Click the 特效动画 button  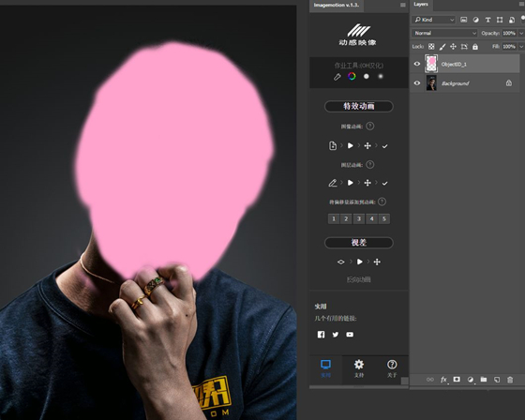click(358, 106)
